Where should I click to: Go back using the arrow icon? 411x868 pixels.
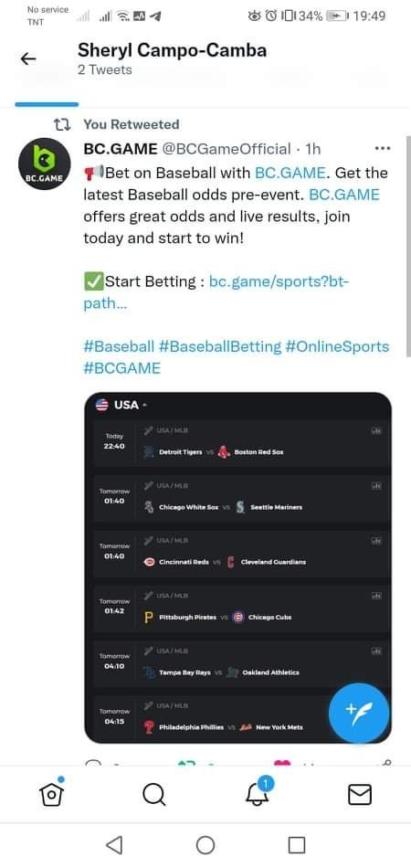[27, 58]
